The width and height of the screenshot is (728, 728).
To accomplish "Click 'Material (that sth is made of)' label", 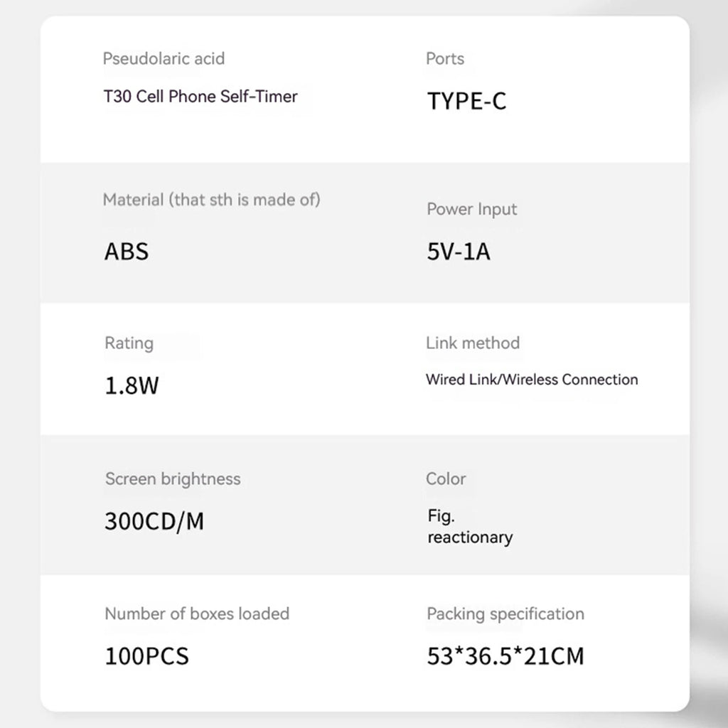I will 211,200.
